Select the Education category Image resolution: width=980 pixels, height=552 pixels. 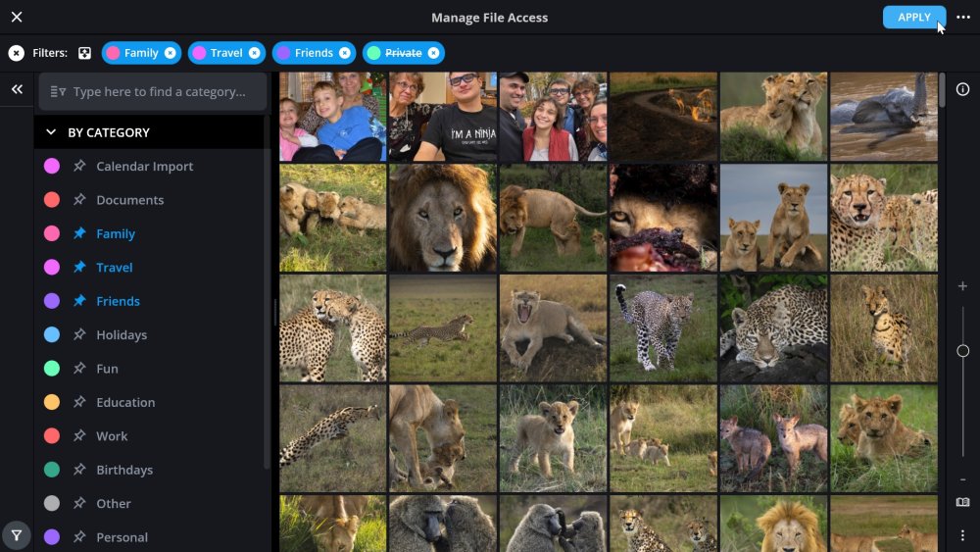point(125,403)
